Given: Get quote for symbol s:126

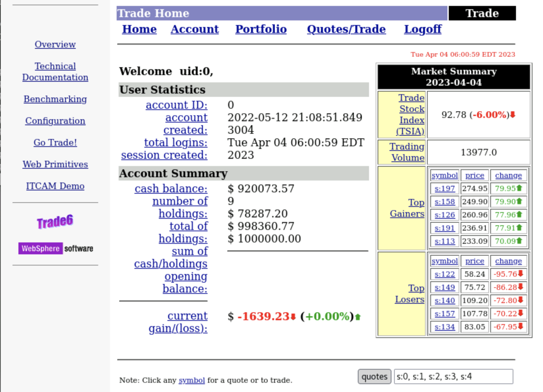Looking at the screenshot, I should (x=445, y=215).
